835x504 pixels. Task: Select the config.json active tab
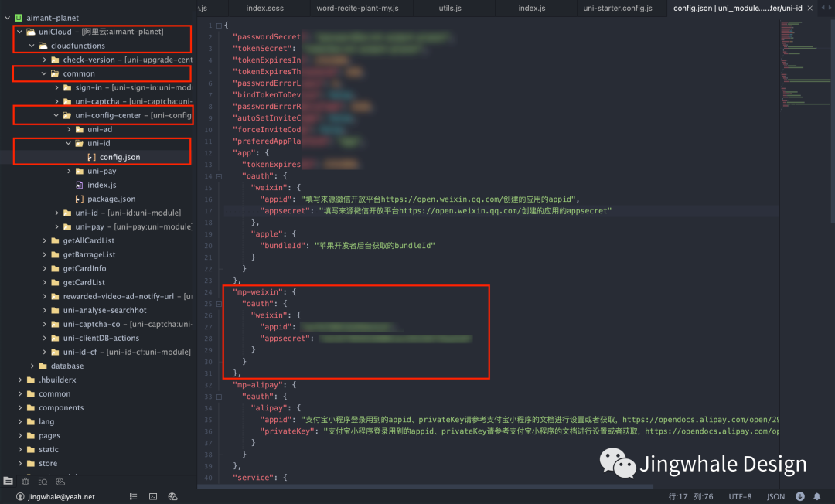point(738,8)
